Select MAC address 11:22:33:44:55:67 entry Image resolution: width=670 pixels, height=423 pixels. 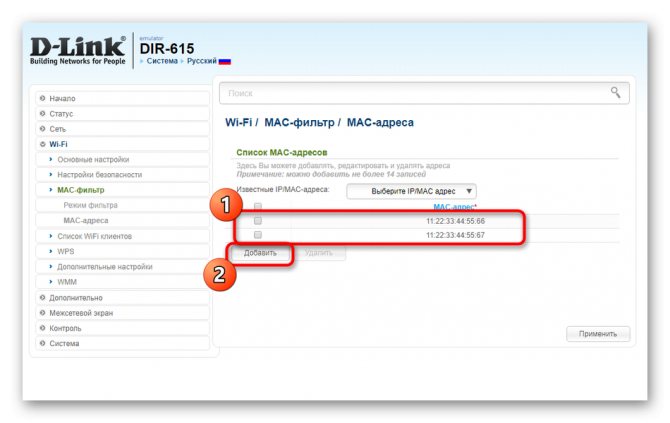click(455, 235)
